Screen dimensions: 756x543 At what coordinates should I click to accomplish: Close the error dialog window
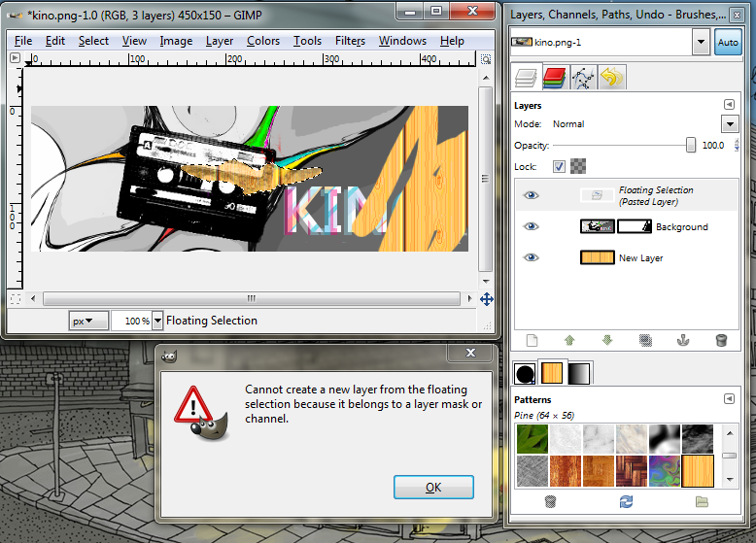click(x=470, y=353)
